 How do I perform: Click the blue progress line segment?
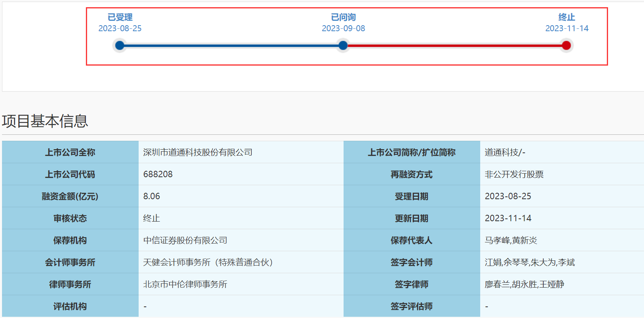click(x=231, y=46)
